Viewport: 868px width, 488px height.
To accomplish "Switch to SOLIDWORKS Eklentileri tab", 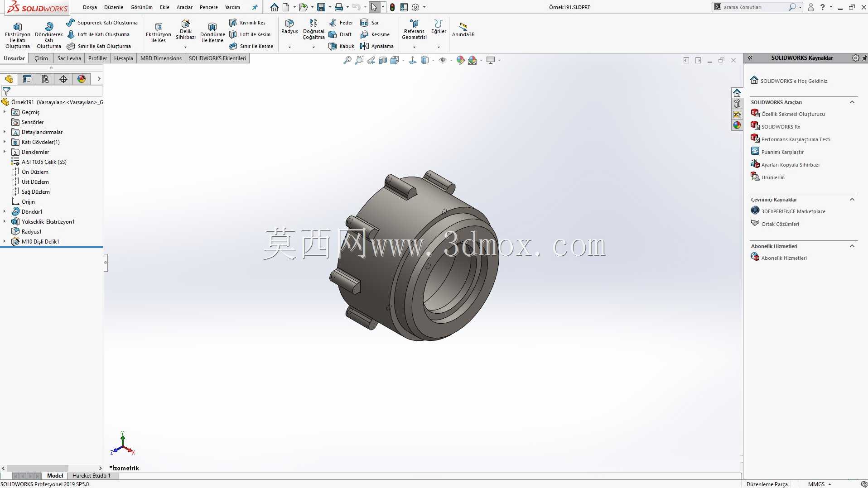I will coord(217,58).
